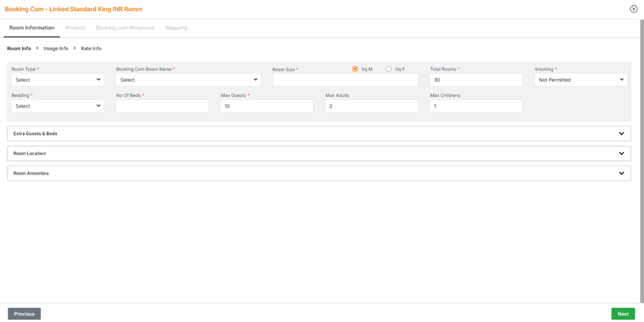Click the Total Rooms input field
This screenshot has width=644, height=322.
pyautogui.click(x=476, y=80)
